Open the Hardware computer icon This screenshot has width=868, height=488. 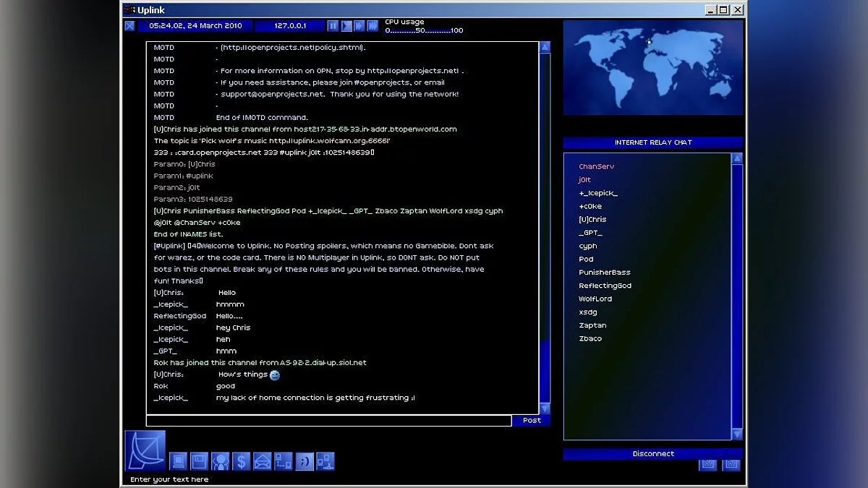pos(179,461)
